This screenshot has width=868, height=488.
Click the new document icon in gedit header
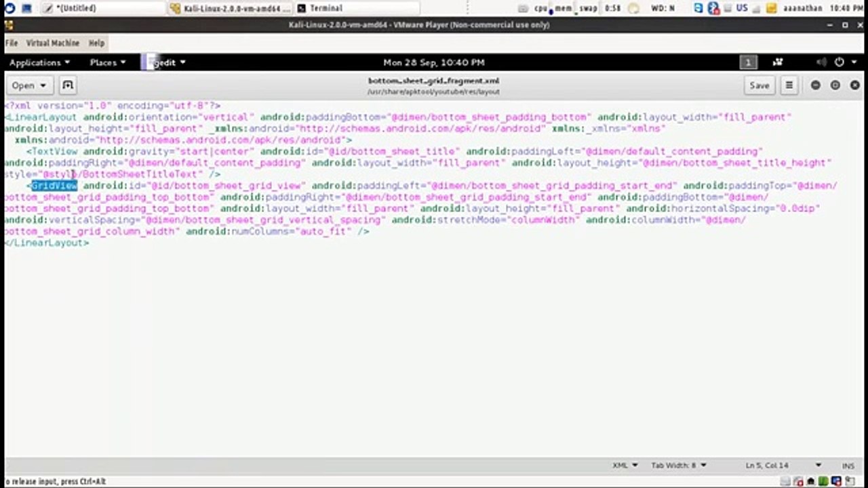click(67, 85)
